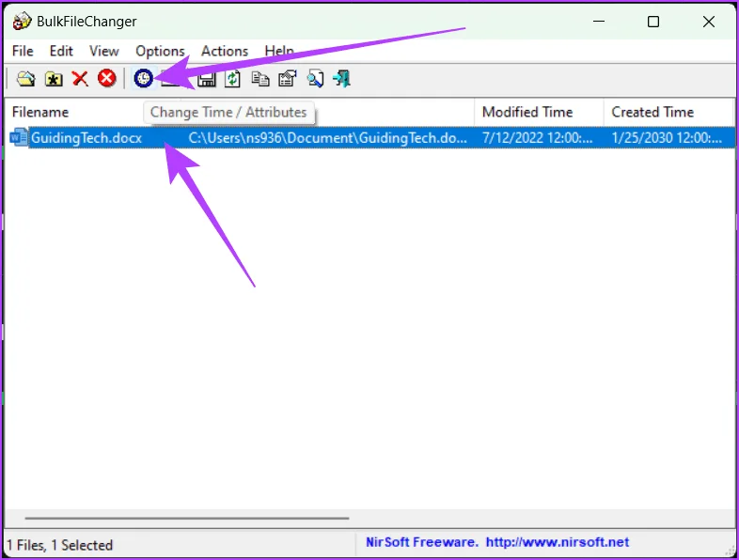Click the Find magnifier toolbar icon
Image resolution: width=739 pixels, height=560 pixels.
tap(315, 78)
